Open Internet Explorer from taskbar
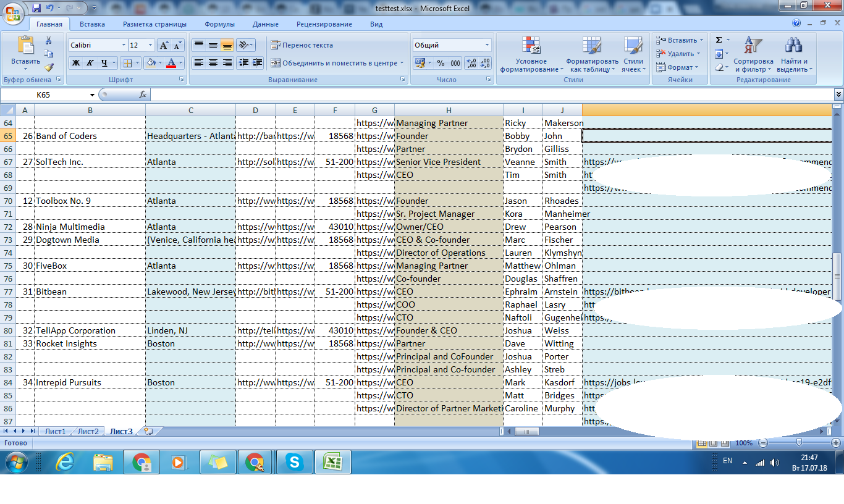The width and height of the screenshot is (844, 504). click(65, 462)
